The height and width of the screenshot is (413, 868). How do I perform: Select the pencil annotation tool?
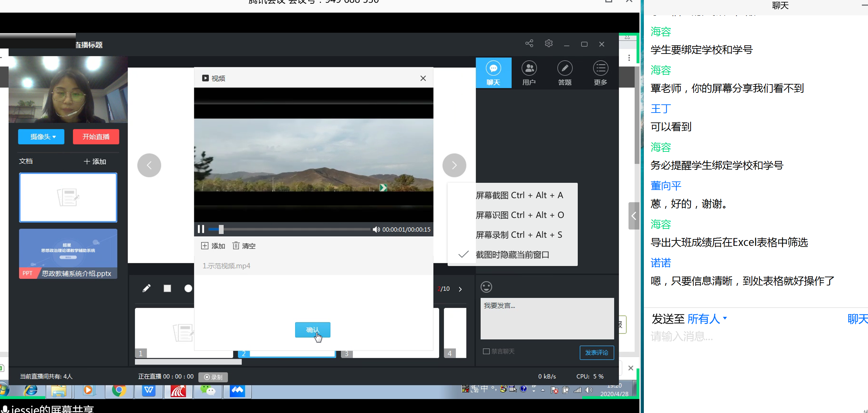coord(146,288)
